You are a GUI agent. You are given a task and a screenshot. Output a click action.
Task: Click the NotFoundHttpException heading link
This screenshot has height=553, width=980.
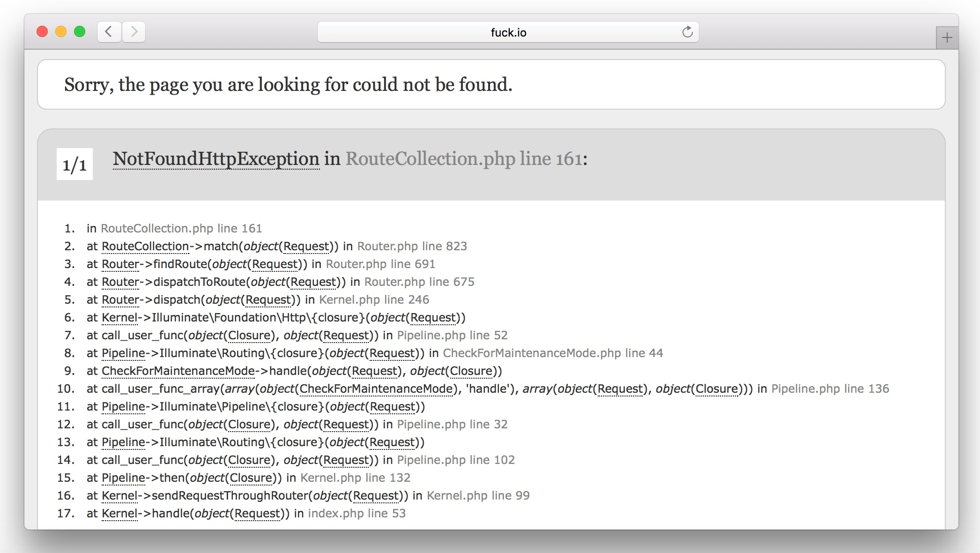click(216, 159)
